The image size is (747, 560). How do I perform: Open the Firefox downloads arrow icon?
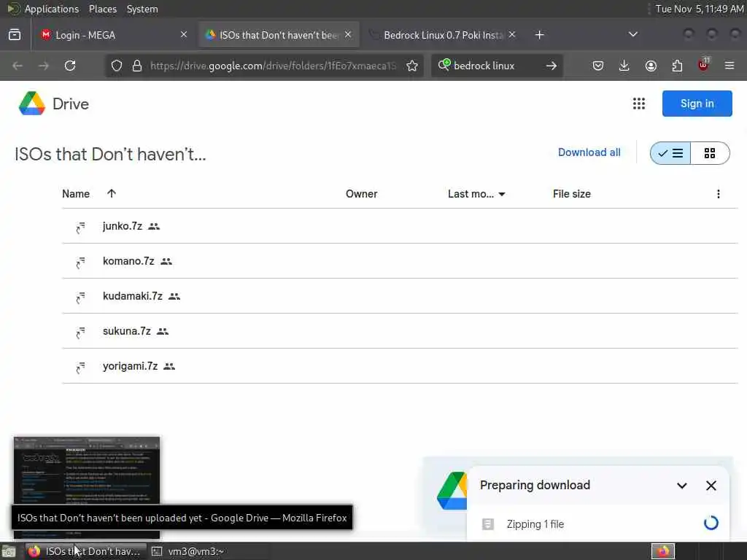pyautogui.click(x=624, y=66)
